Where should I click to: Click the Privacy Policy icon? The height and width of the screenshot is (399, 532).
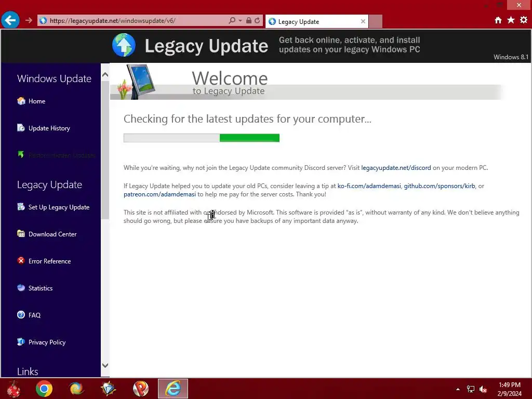(21, 342)
